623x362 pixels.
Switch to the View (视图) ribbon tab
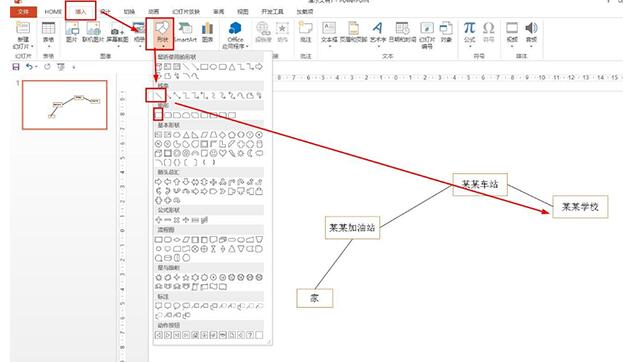pyautogui.click(x=243, y=12)
